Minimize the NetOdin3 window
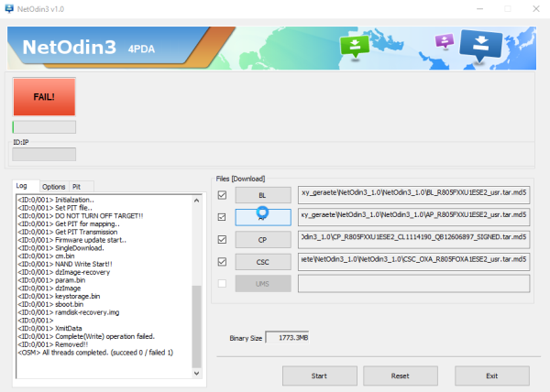 click(480, 9)
